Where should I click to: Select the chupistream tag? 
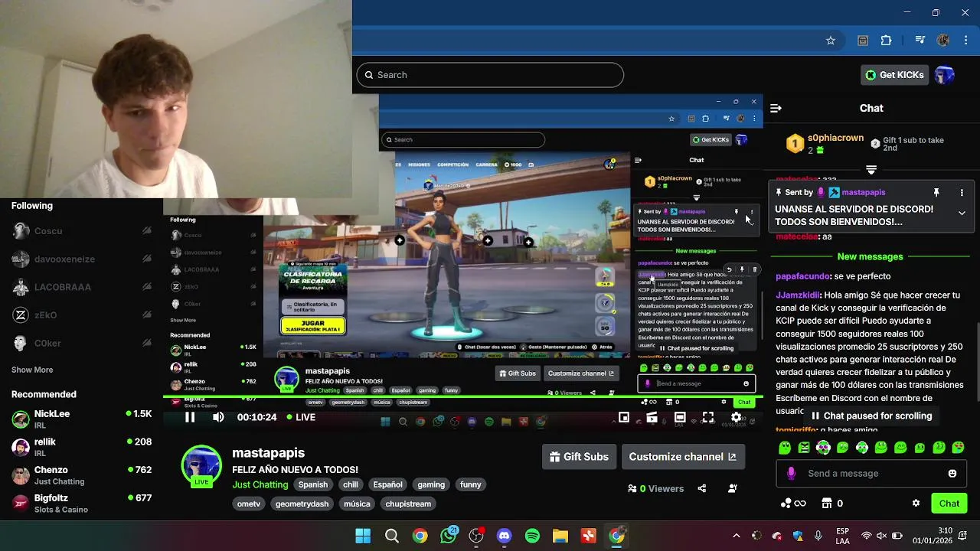pyautogui.click(x=408, y=504)
